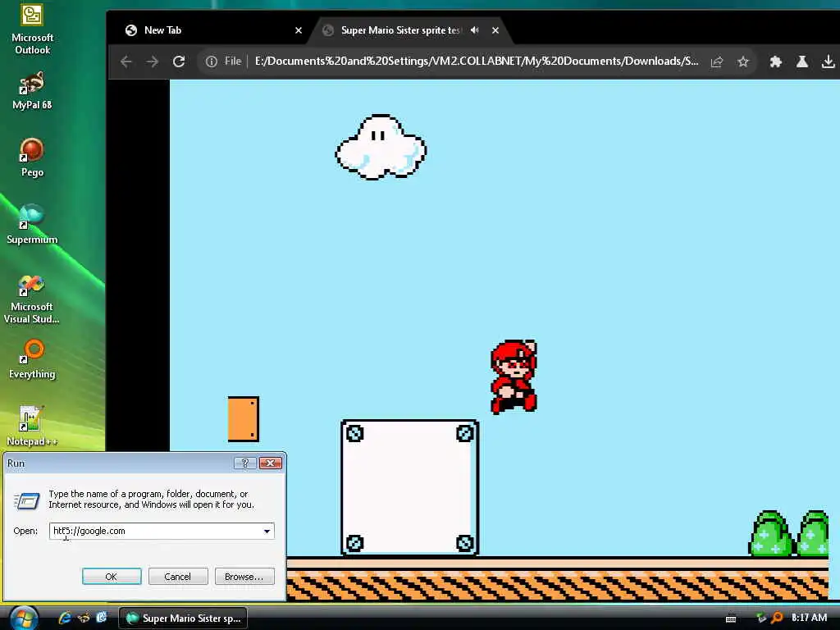Click the smiling cloud sprite
Image resolution: width=840 pixels, height=630 pixels.
[381, 147]
